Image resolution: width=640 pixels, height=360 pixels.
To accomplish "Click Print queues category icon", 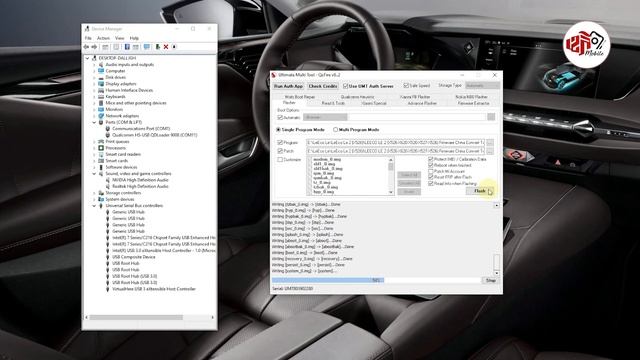I will click(101, 141).
